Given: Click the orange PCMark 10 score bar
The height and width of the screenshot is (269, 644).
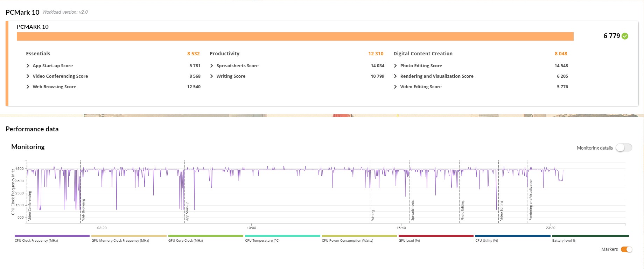Looking at the screenshot, I should coord(295,36).
